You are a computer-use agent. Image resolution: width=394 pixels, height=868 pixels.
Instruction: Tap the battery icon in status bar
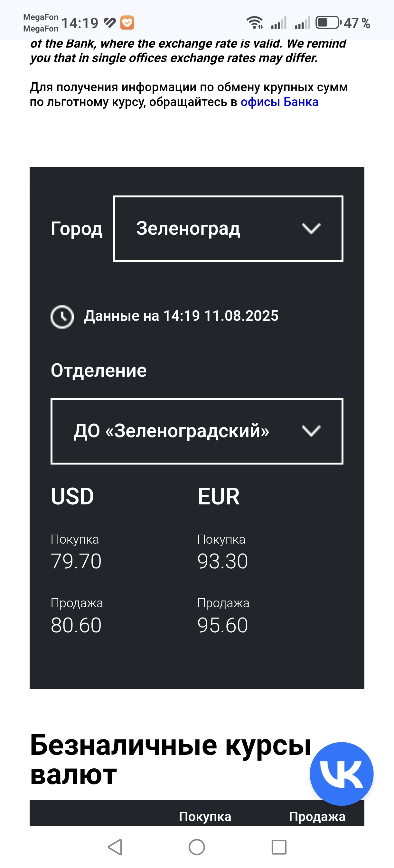[328, 23]
